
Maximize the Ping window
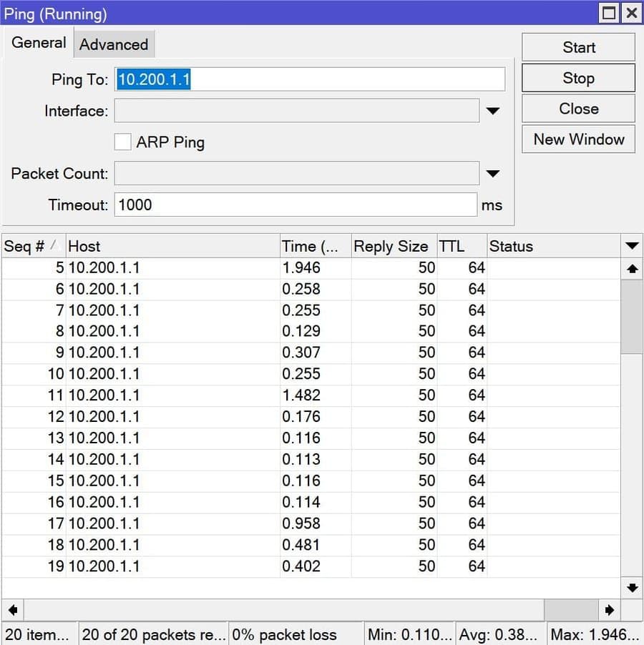tap(609, 13)
